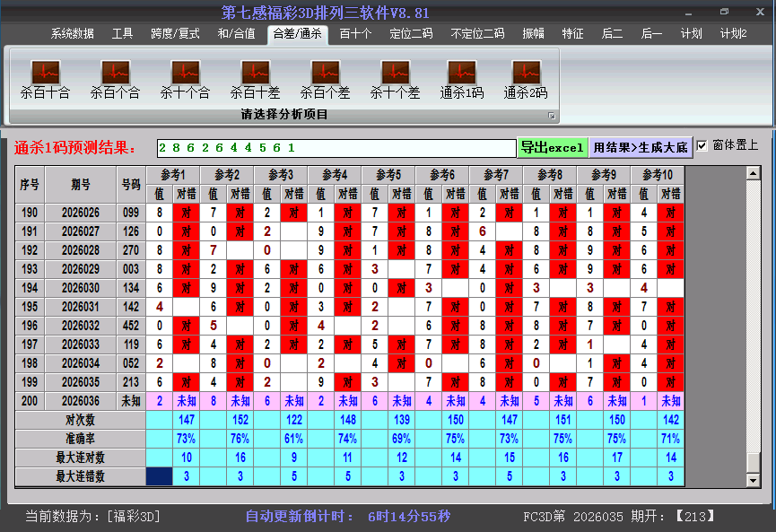Click the 杀百十差 analysis icon
The width and height of the screenshot is (776, 532).
click(x=254, y=76)
